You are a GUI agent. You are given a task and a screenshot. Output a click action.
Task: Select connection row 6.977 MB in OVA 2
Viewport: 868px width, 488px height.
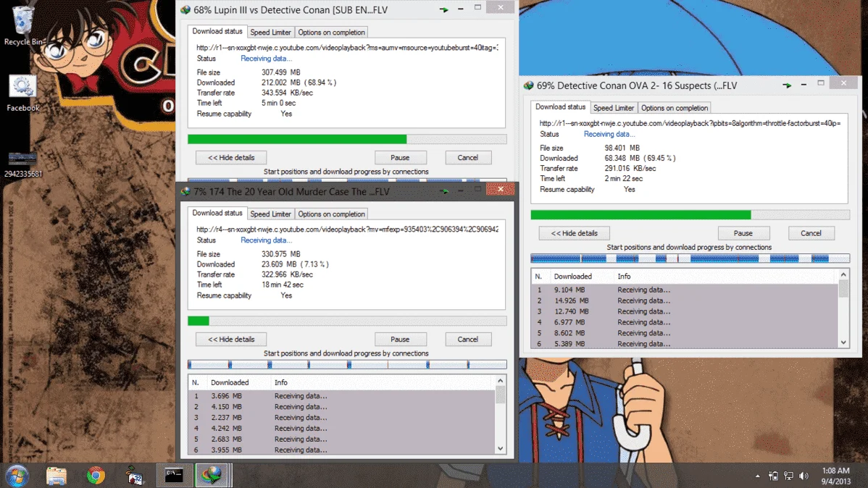pyautogui.click(x=685, y=322)
